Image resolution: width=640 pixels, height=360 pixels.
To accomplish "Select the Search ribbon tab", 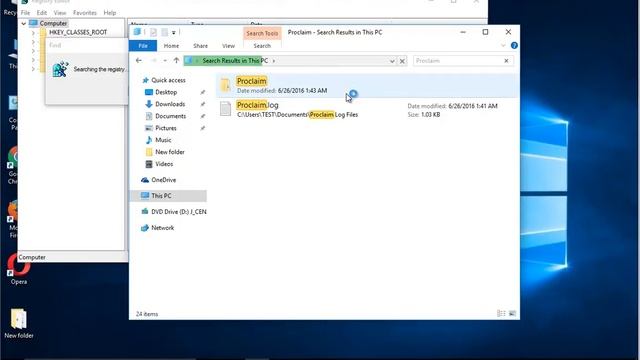I will (262, 46).
